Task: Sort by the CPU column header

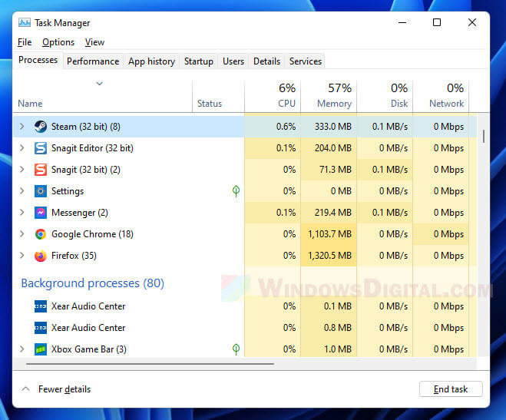Action: [x=273, y=96]
